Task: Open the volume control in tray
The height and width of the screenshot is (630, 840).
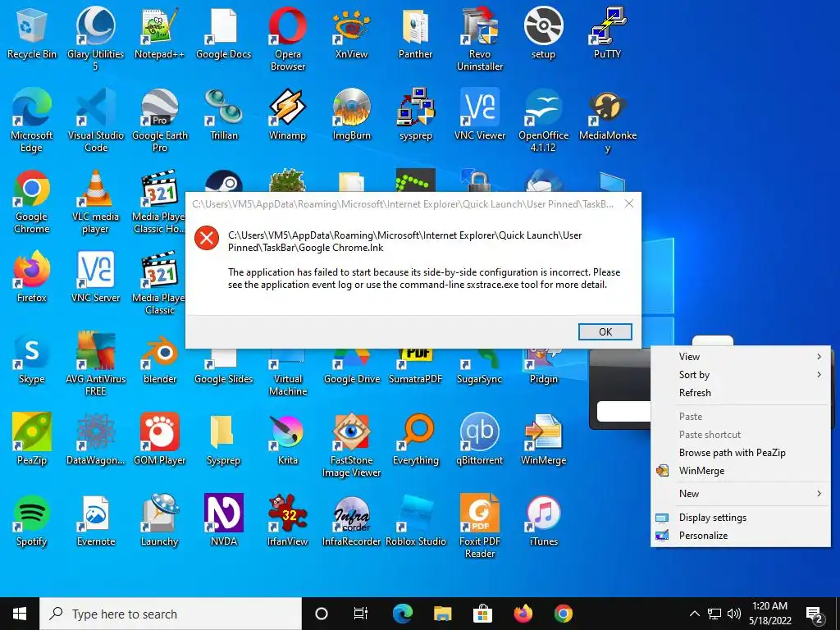Action: click(734, 614)
